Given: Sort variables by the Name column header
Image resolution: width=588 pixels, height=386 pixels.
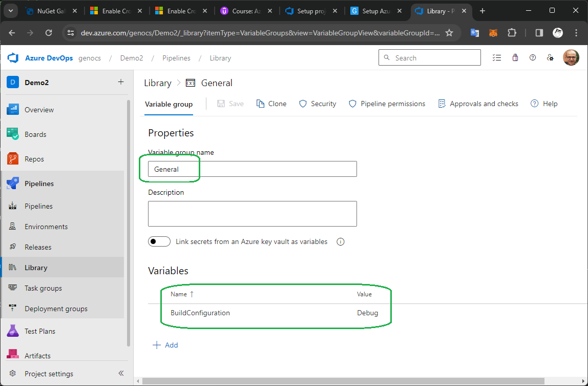Looking at the screenshot, I should coord(179,294).
